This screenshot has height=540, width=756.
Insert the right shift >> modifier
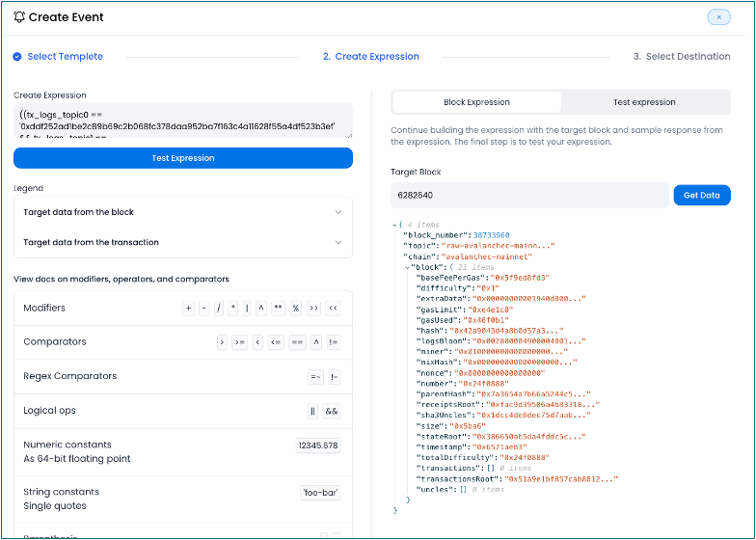pos(314,309)
